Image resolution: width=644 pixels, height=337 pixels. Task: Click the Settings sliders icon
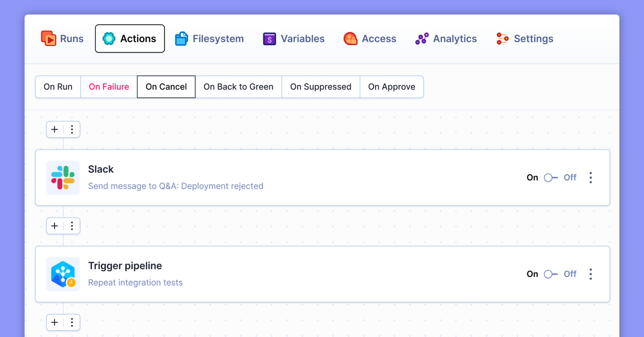502,39
